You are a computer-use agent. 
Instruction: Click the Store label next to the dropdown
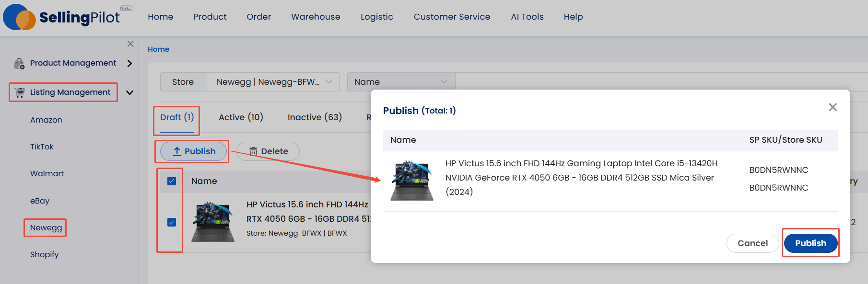click(183, 82)
